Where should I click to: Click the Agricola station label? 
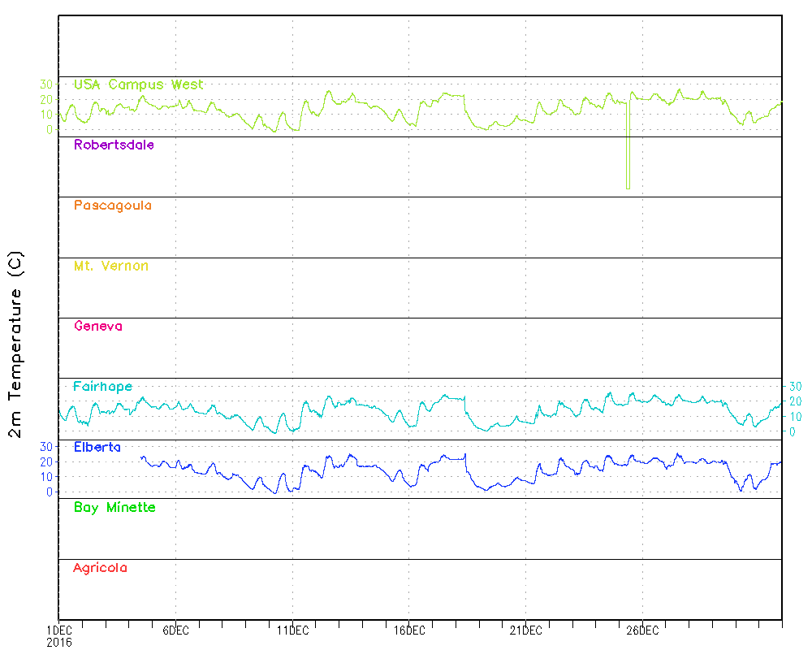[x=100, y=568]
